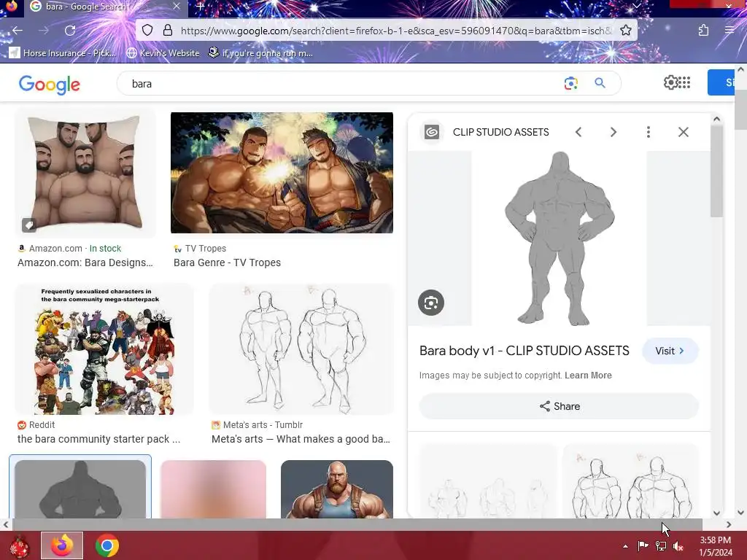747x560 pixels.
Task: Open 'the bara community starter pack ...' link
Action: coord(99,438)
